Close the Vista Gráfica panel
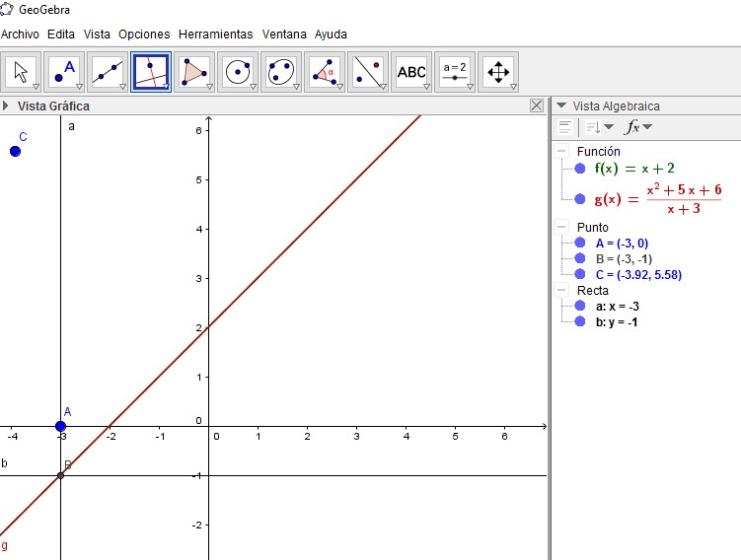This screenshot has width=741, height=560. 537,105
